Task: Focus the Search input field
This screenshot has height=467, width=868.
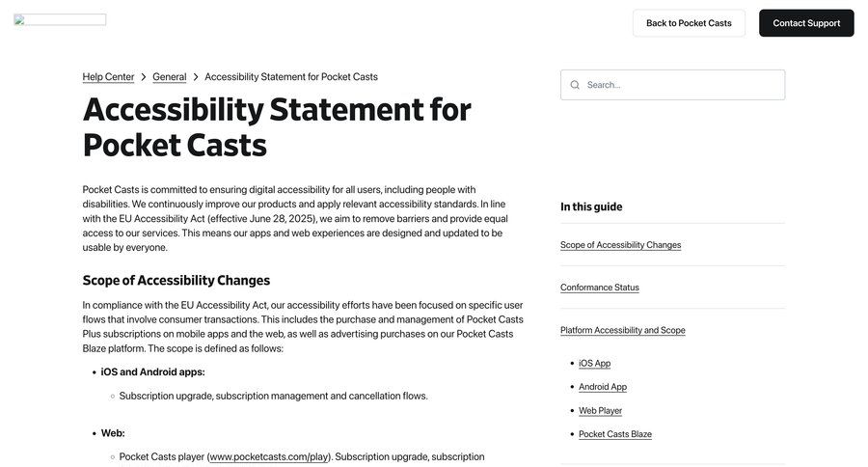Action: tap(680, 85)
